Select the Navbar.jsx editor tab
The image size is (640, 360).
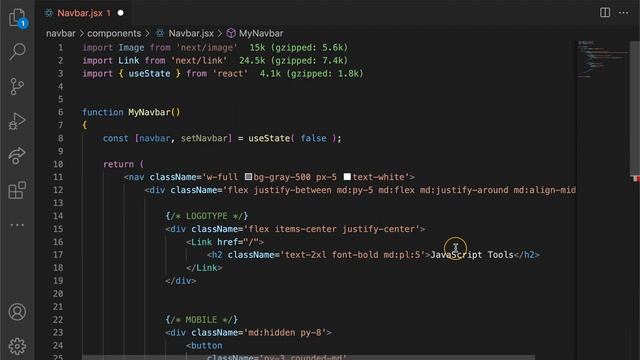point(84,13)
